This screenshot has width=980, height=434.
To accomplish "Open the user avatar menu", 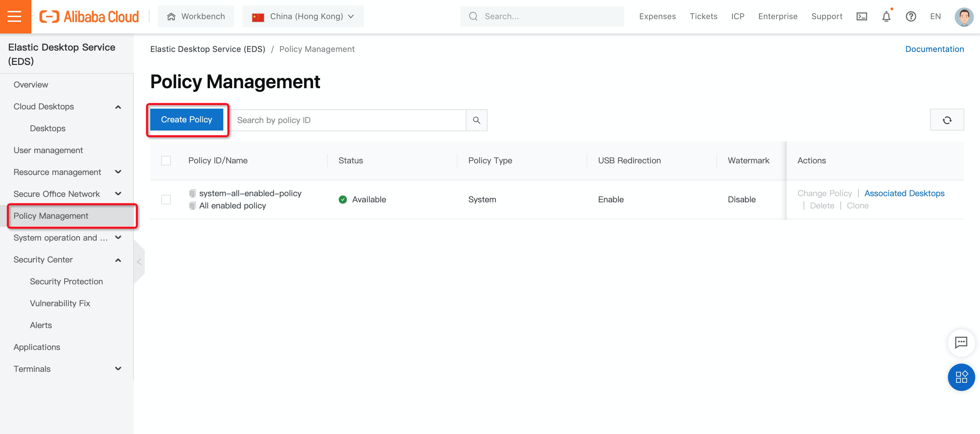I will coord(964,16).
